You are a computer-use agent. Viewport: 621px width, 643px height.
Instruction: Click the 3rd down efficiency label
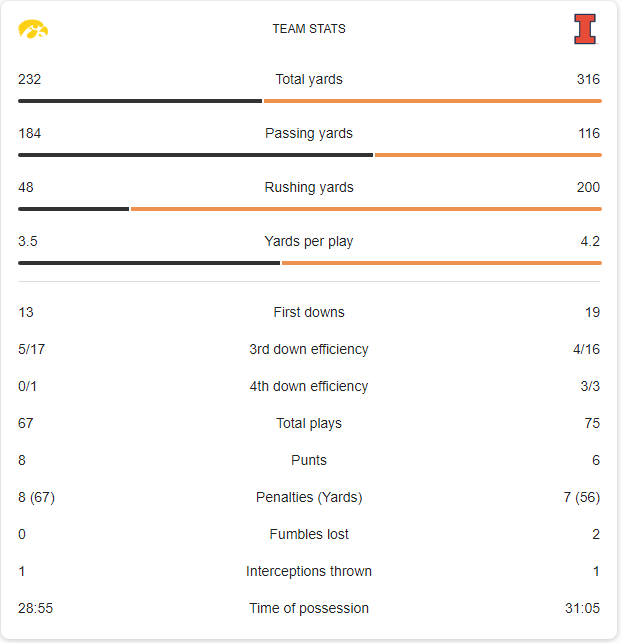click(309, 350)
